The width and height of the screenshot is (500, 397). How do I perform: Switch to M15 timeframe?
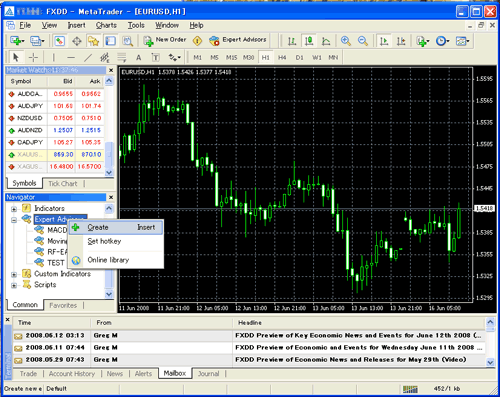pos(232,58)
